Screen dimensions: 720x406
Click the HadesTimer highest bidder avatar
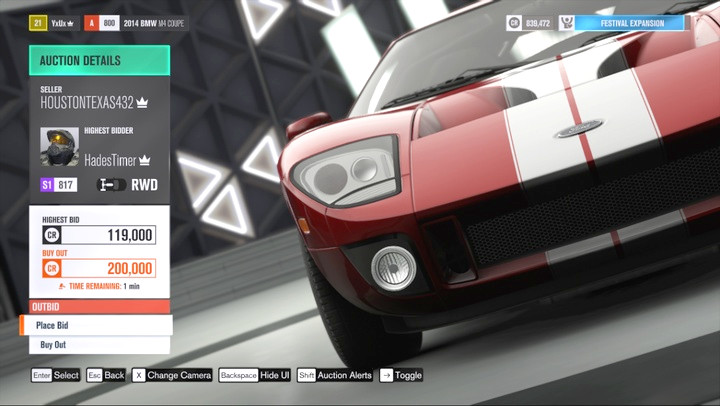[59, 147]
